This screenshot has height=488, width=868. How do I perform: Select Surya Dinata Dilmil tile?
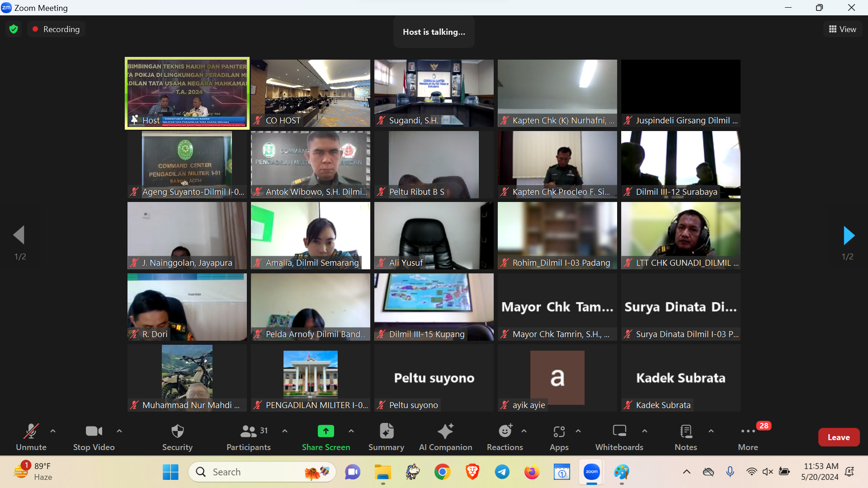coord(681,307)
